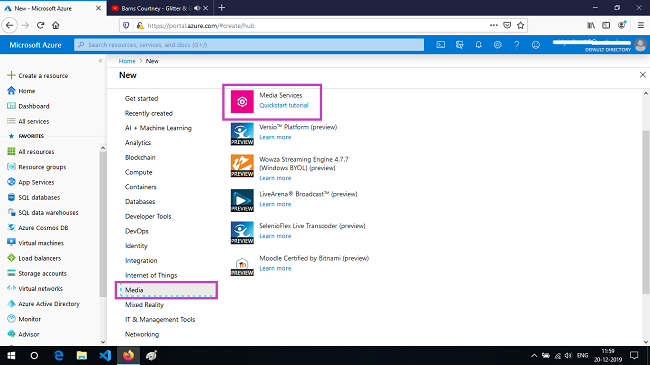This screenshot has width=650, height=365.
Task: Open Microsoft Edge from taskbar
Action: [x=58, y=355]
